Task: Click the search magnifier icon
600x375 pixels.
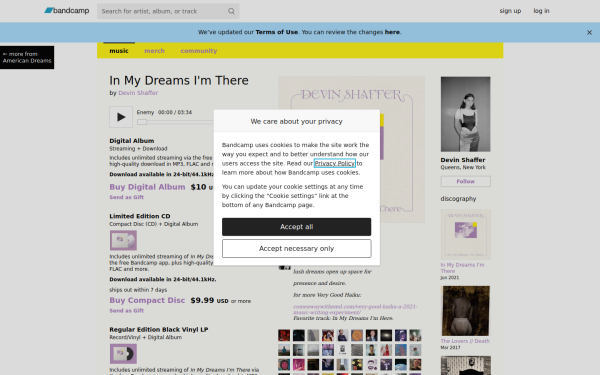Action: tap(231, 11)
